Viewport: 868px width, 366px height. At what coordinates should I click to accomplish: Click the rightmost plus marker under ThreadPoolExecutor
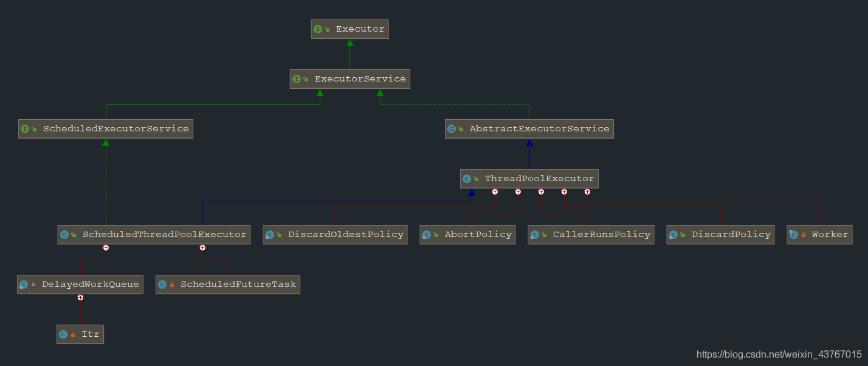(587, 192)
